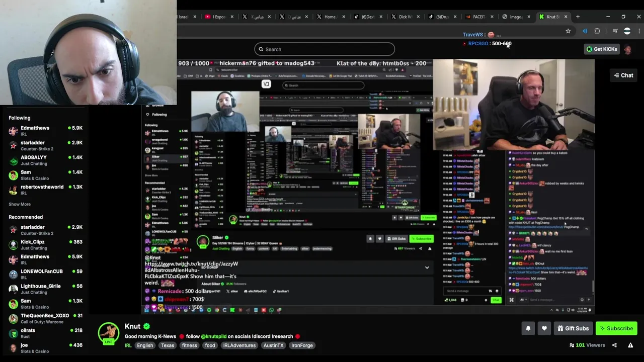Click the report warning triangle icon

coord(630,345)
